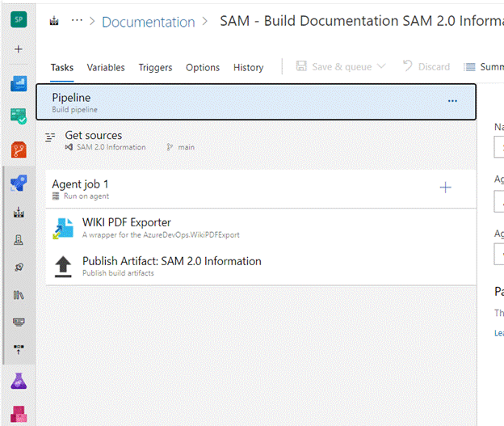The height and width of the screenshot is (426, 504).
Task: Open the Task groups icon in the sidebar
Action: (x=19, y=322)
